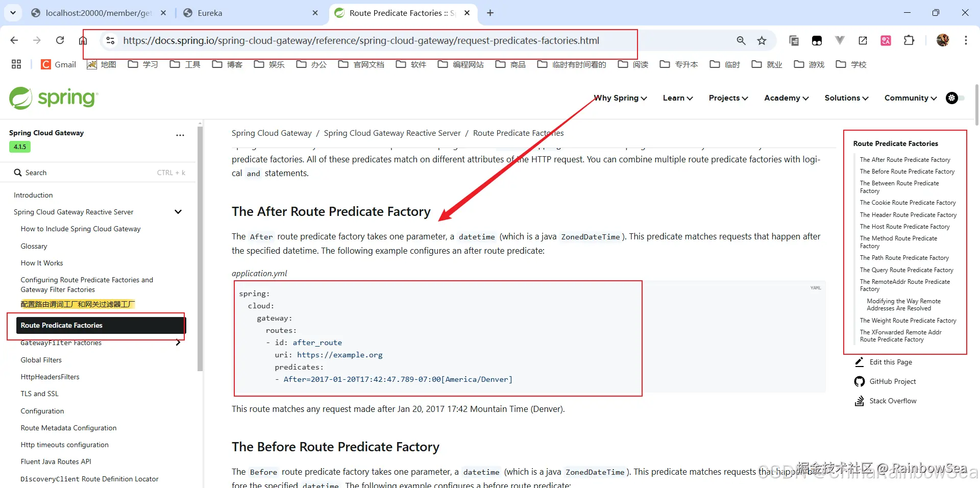Open the 学习 bookmarks folder
Screen dimensions: 980x488
[143, 64]
